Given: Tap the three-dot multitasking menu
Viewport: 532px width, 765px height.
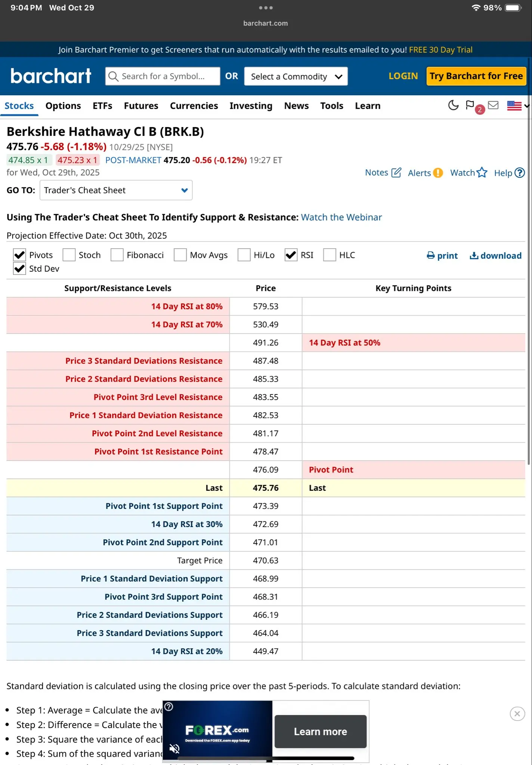Looking at the screenshot, I should (266, 7).
